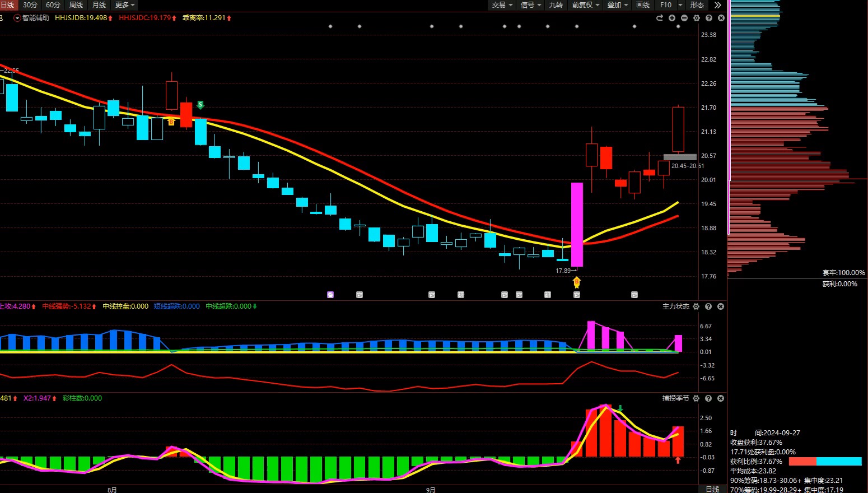Click the red up arrow below last 捕捞季节 bar
The height and width of the screenshot is (493, 868).
coord(678,461)
